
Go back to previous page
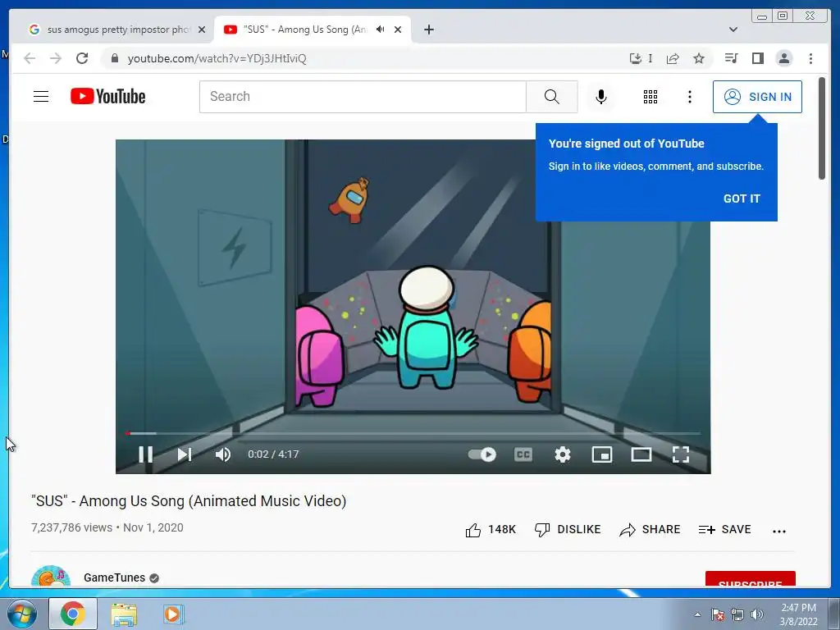30,58
